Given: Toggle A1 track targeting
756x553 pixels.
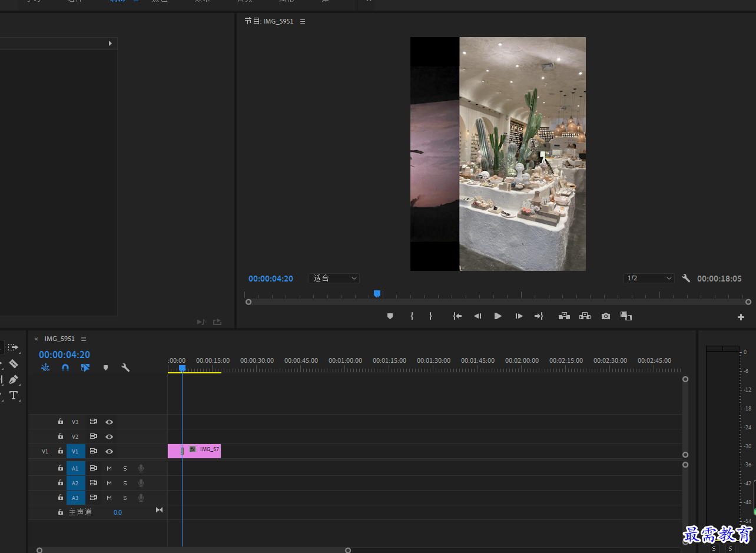Looking at the screenshot, I should tap(75, 468).
